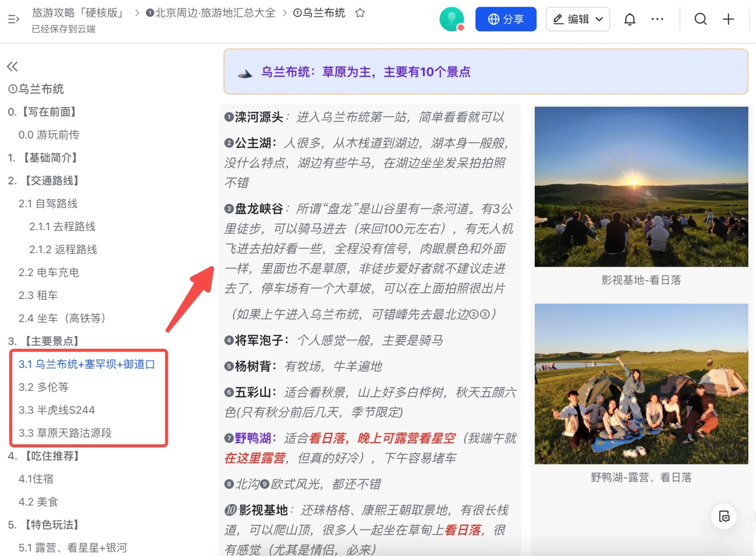Go to section 5.1 露营、看星星+银河
The image size is (756, 556).
pyautogui.click(x=73, y=547)
